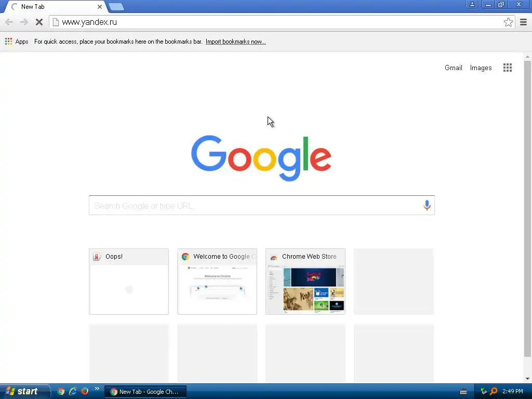Click the New Tab - Google Chrome taskbar button

pyautogui.click(x=145, y=392)
